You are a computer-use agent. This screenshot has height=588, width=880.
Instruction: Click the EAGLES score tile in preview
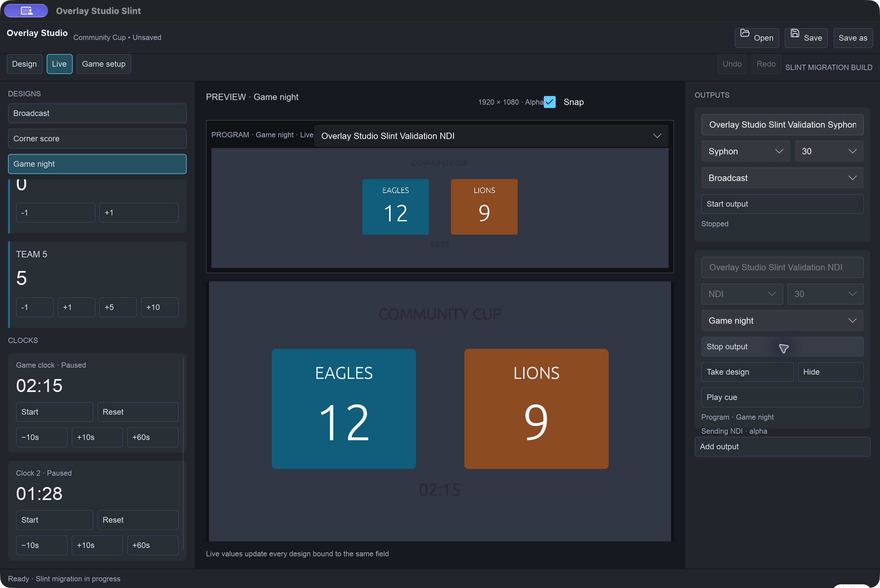click(343, 409)
